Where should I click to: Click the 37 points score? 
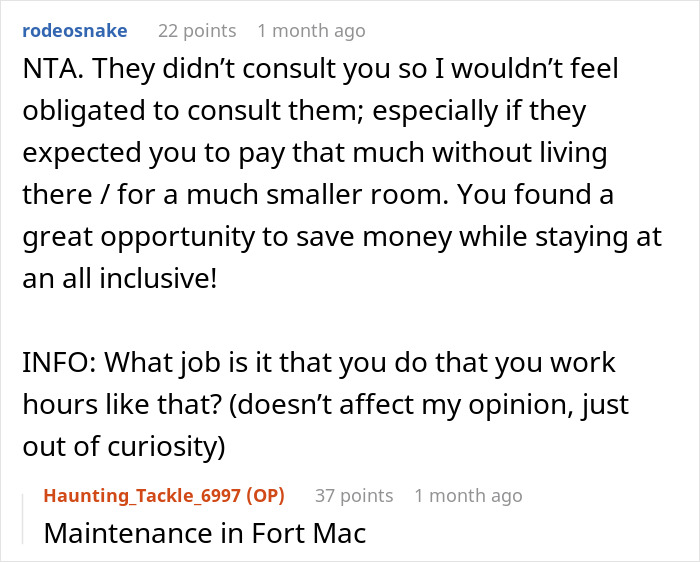click(354, 495)
